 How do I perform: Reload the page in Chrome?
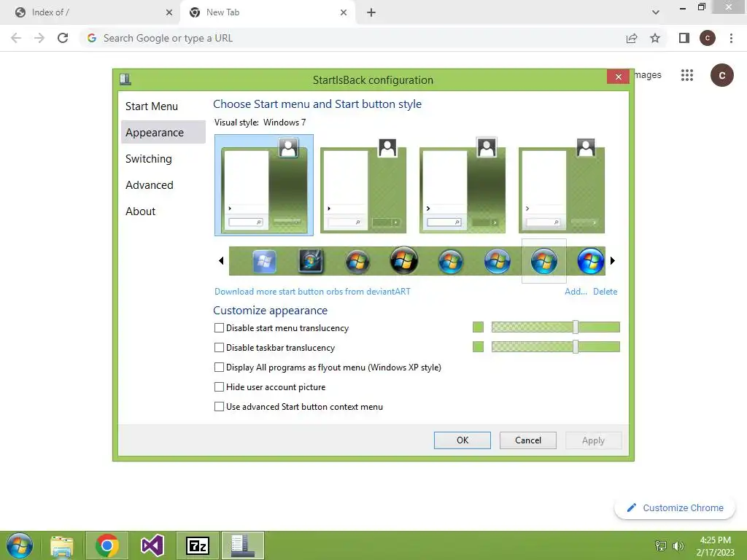pos(63,38)
